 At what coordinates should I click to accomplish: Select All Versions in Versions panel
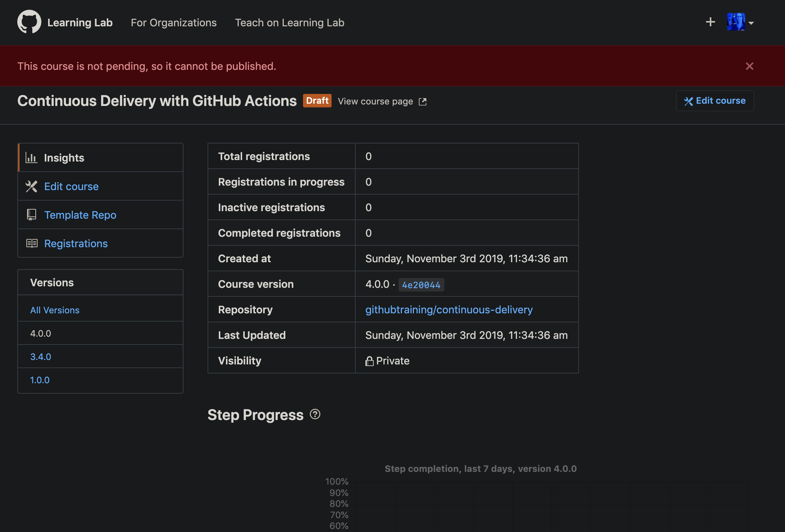tap(55, 310)
